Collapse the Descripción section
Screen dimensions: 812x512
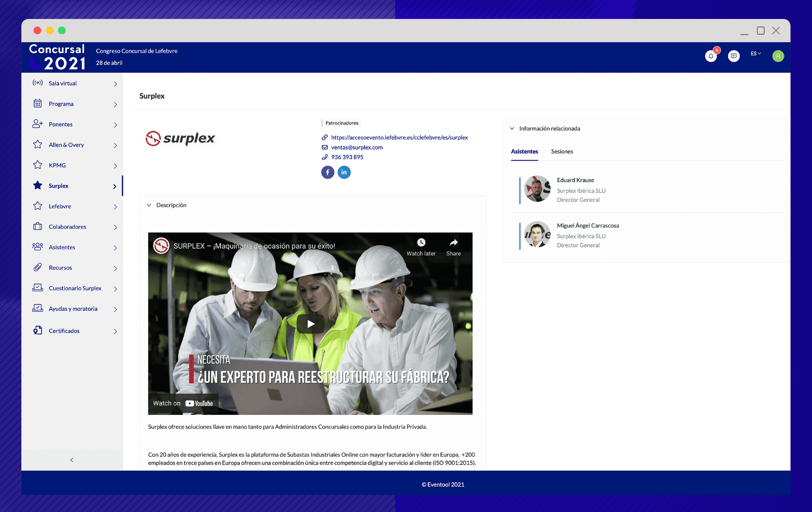click(149, 205)
